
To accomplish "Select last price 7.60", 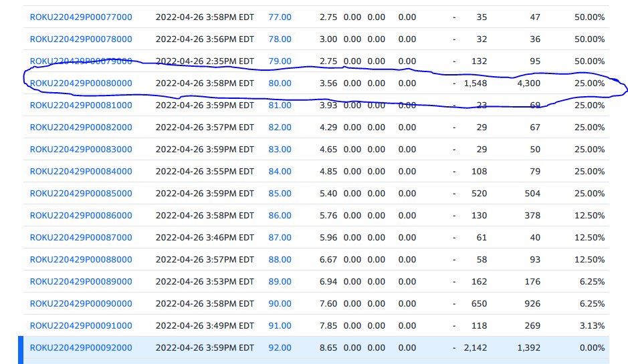I will point(328,304).
